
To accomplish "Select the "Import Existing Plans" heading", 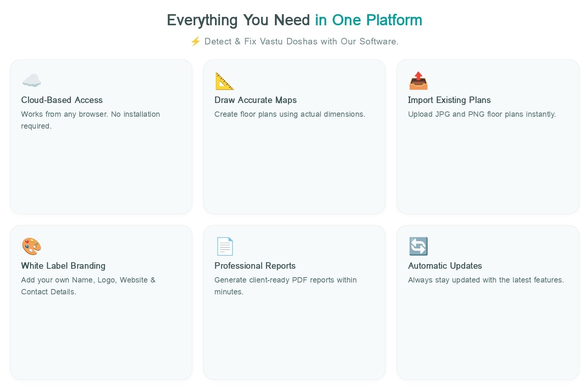I will pyautogui.click(x=449, y=100).
